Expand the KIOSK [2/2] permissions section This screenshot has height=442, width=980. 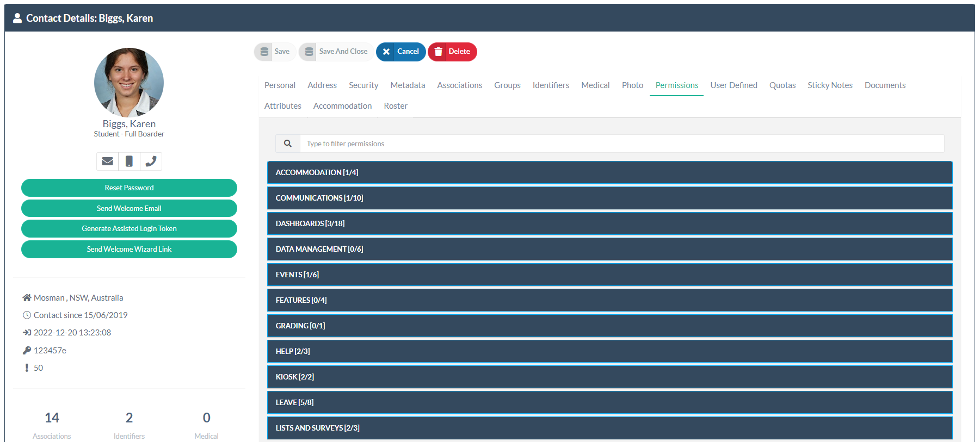coord(610,377)
